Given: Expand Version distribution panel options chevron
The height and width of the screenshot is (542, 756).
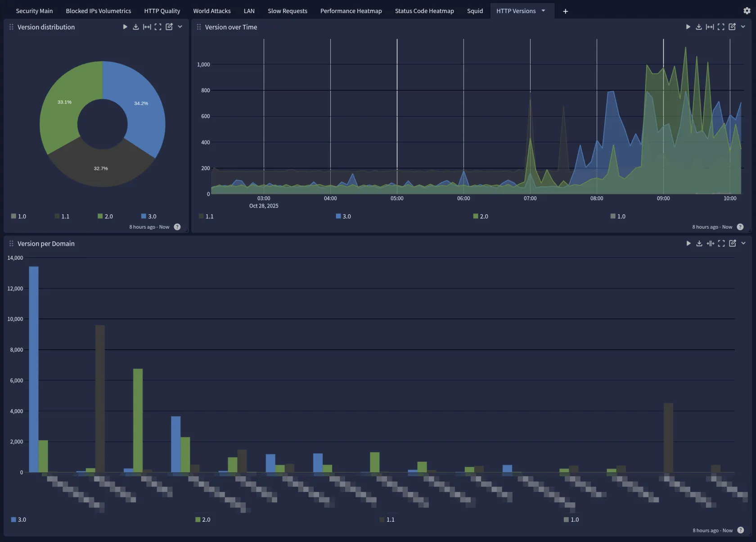Looking at the screenshot, I should pos(180,27).
